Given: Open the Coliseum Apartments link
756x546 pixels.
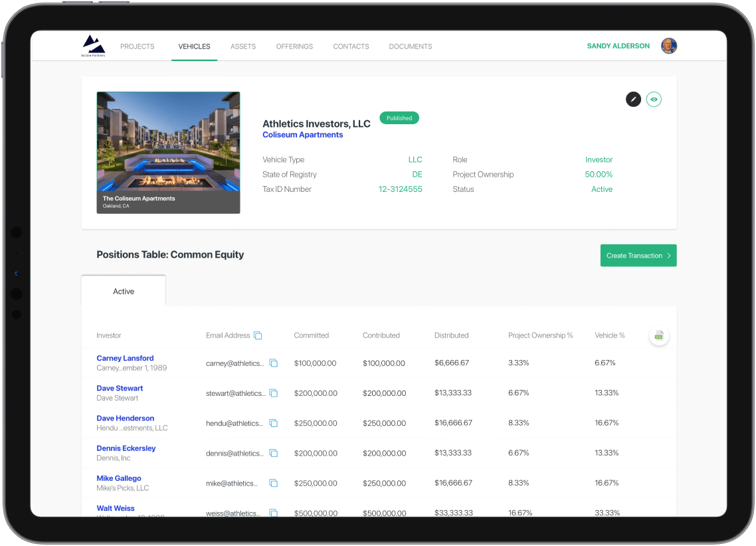Looking at the screenshot, I should (302, 135).
